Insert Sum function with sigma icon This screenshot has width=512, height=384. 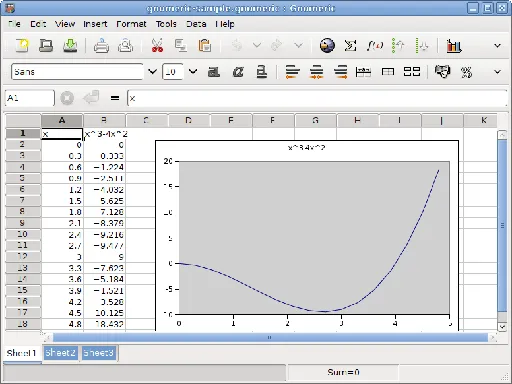pyautogui.click(x=350, y=45)
